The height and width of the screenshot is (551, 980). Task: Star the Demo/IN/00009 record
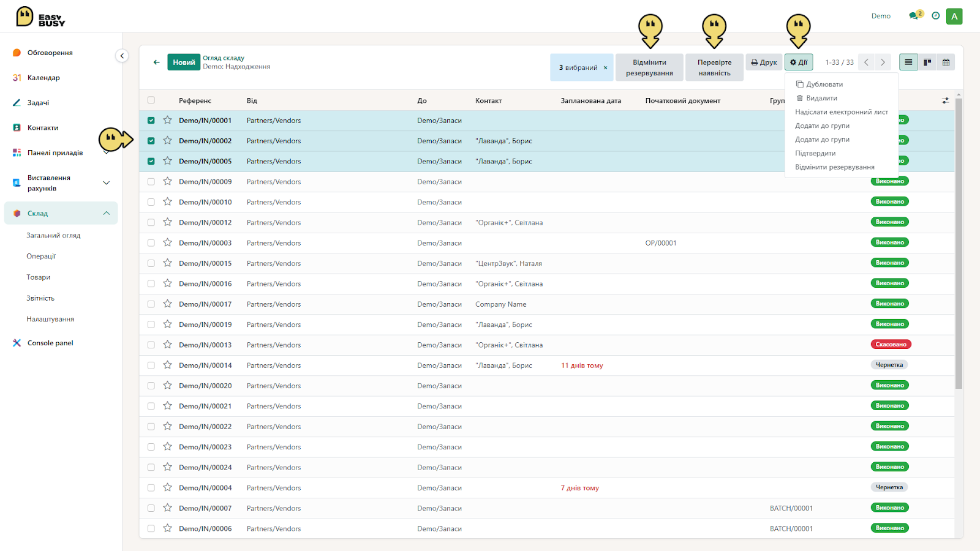167,181
